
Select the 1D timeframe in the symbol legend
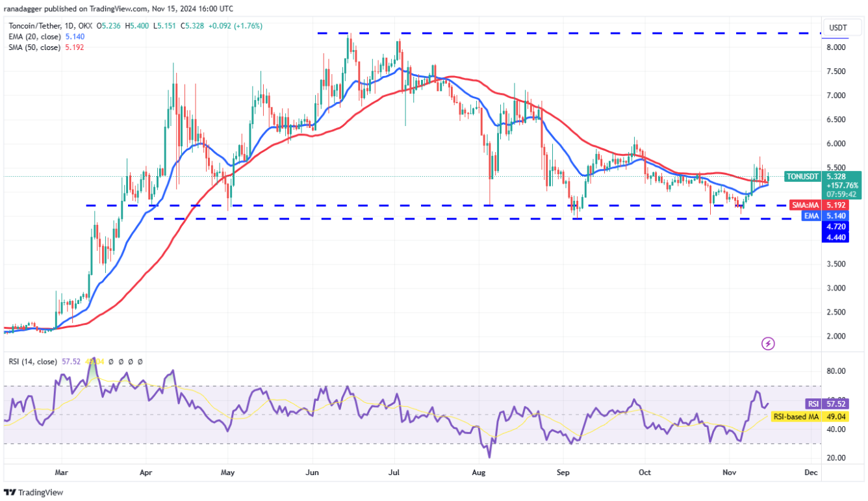point(71,27)
